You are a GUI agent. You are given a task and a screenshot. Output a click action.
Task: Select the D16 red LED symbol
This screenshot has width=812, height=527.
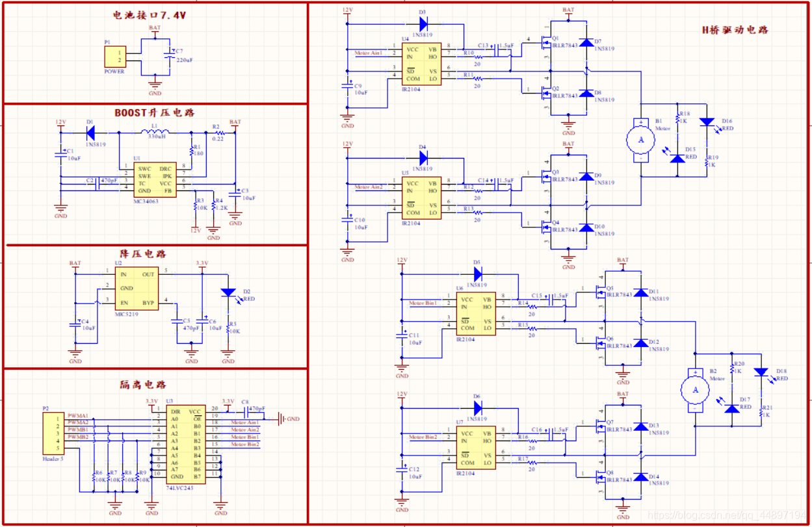point(707,122)
